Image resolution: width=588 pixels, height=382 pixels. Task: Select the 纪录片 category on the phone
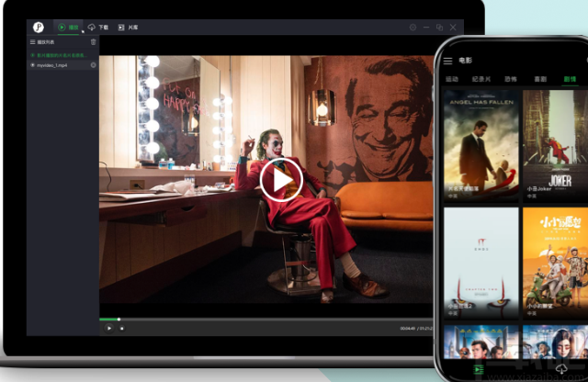(x=481, y=80)
